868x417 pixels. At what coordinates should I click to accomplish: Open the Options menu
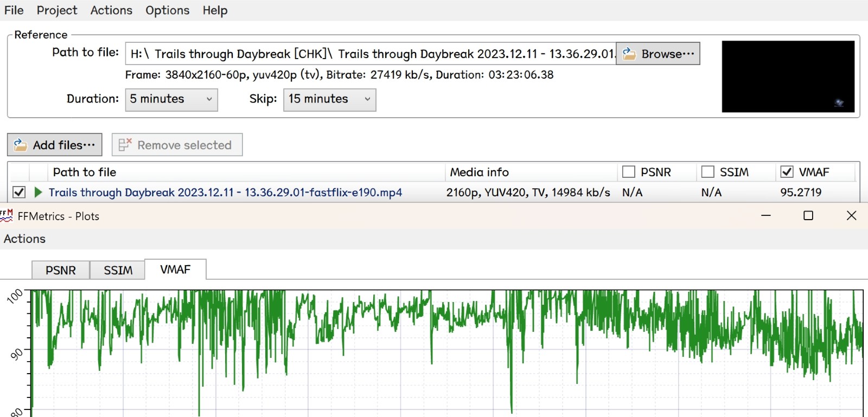[x=167, y=10]
